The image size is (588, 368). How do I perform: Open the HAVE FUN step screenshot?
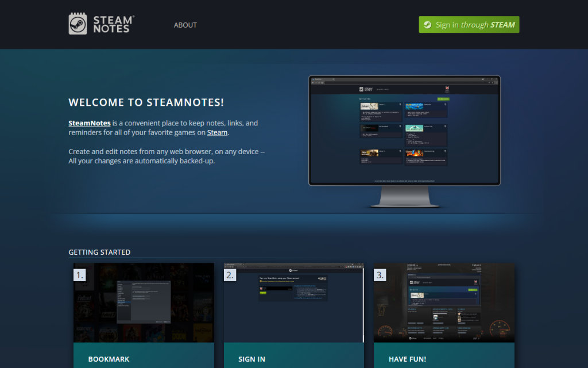click(444, 302)
